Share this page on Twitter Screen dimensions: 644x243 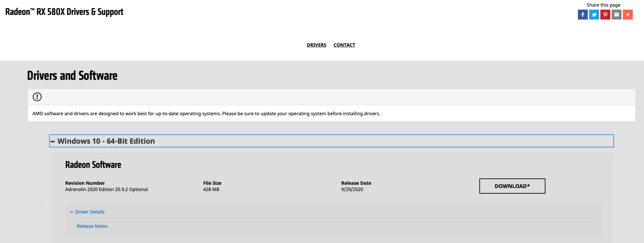(594, 15)
